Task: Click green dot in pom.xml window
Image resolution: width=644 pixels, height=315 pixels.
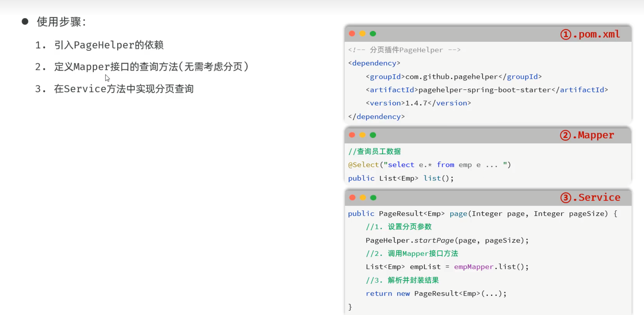Action: click(x=373, y=34)
